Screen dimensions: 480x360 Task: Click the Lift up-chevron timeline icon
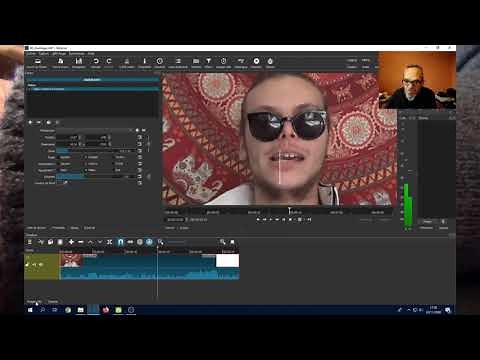point(90,242)
